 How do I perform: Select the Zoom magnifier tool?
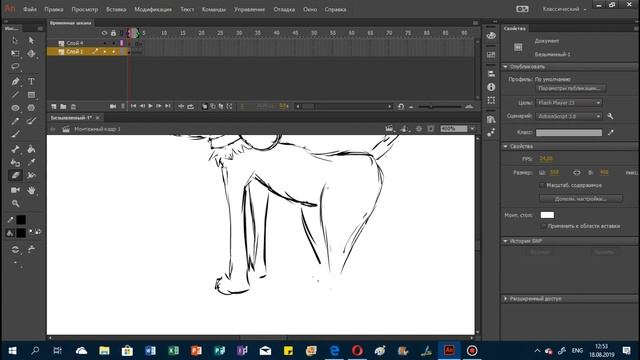15,203
